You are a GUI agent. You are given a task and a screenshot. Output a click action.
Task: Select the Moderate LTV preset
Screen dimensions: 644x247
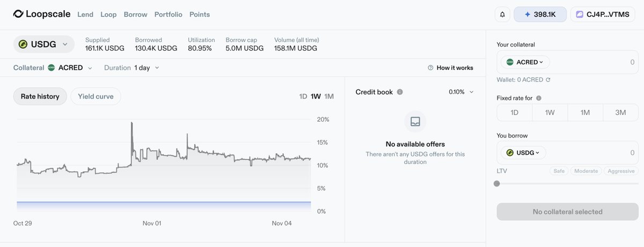tap(586, 171)
